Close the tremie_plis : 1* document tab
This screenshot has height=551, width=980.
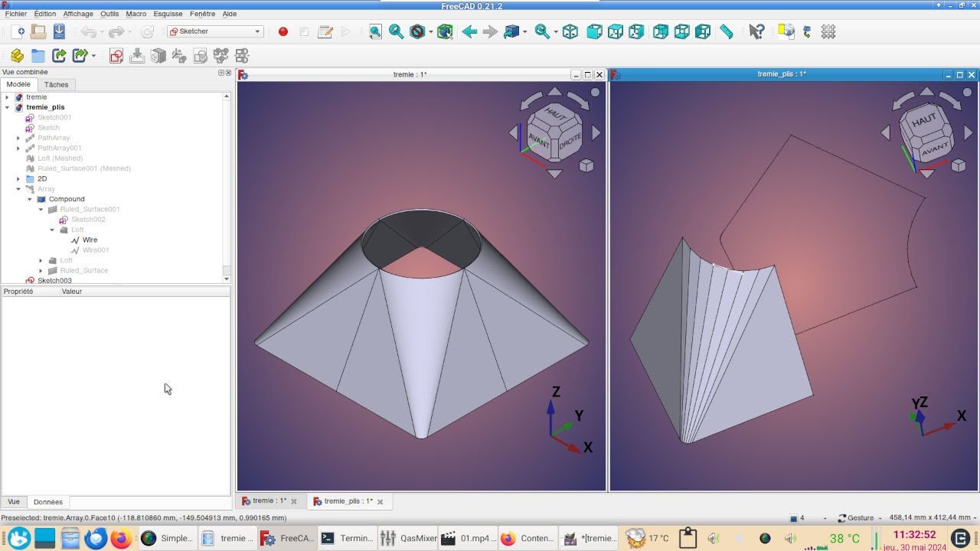380,502
